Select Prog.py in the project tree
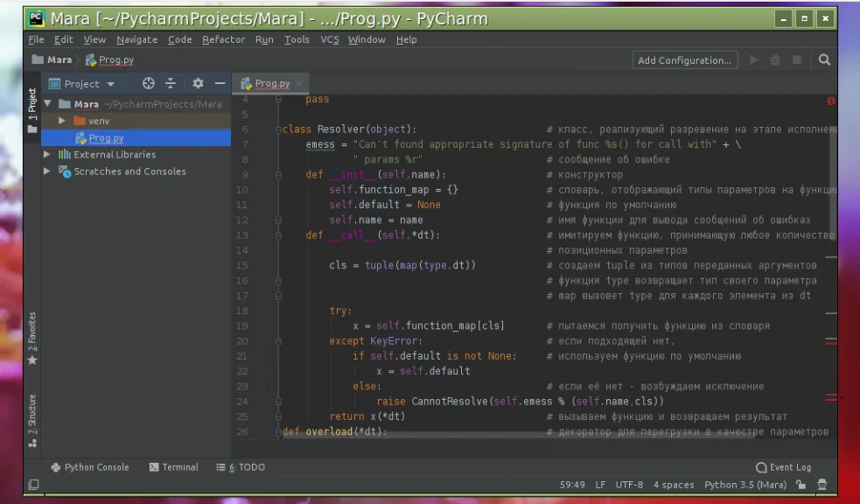The width and height of the screenshot is (860, 504). pyautogui.click(x=105, y=138)
